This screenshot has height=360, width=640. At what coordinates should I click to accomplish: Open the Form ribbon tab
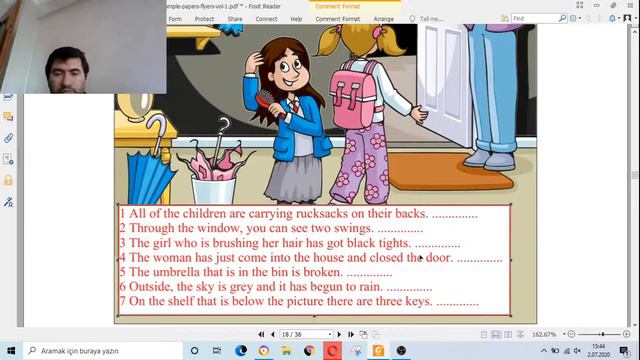click(175, 19)
